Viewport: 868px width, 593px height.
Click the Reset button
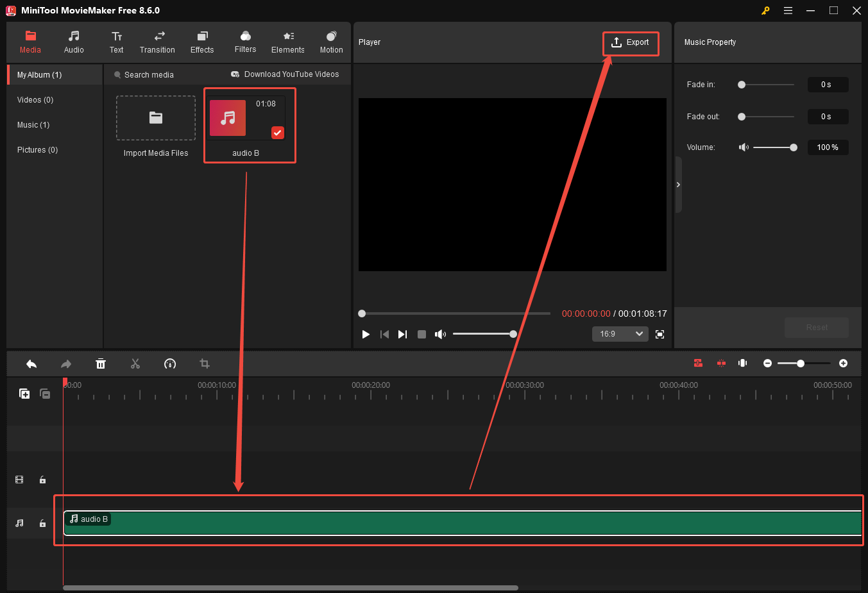click(x=817, y=328)
